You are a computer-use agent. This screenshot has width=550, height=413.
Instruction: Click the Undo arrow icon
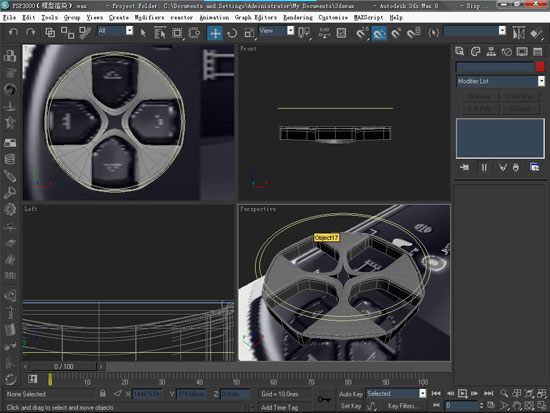click(x=13, y=33)
